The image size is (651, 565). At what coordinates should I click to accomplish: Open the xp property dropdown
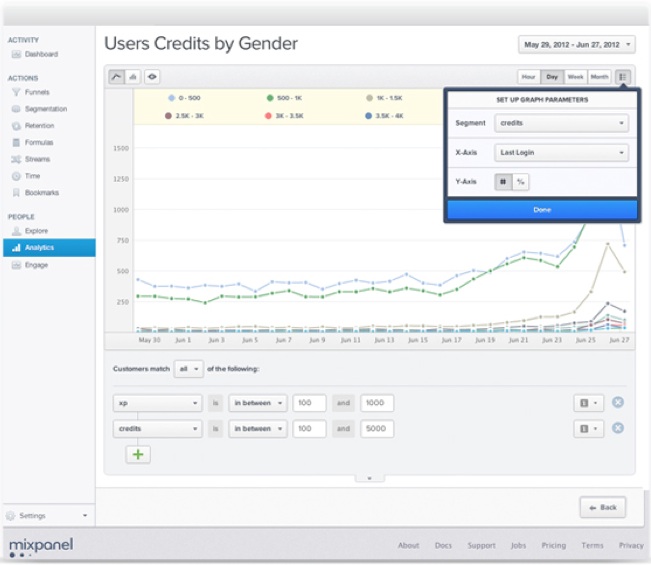click(x=157, y=403)
